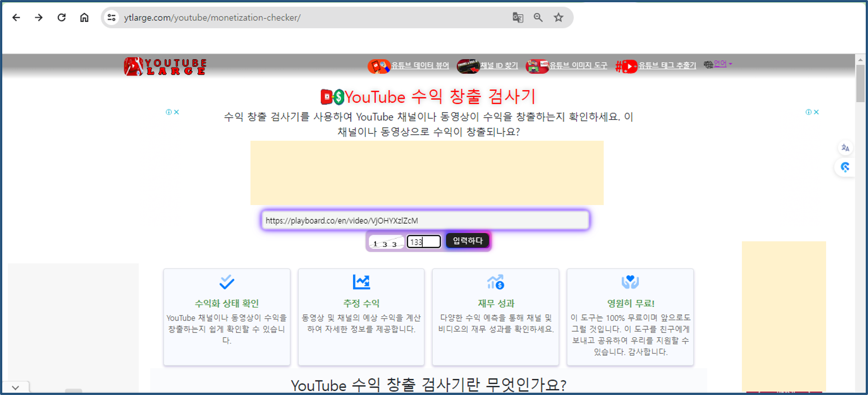Select the 추정 수익 heading
This screenshot has height=395, width=868.
coord(361,303)
